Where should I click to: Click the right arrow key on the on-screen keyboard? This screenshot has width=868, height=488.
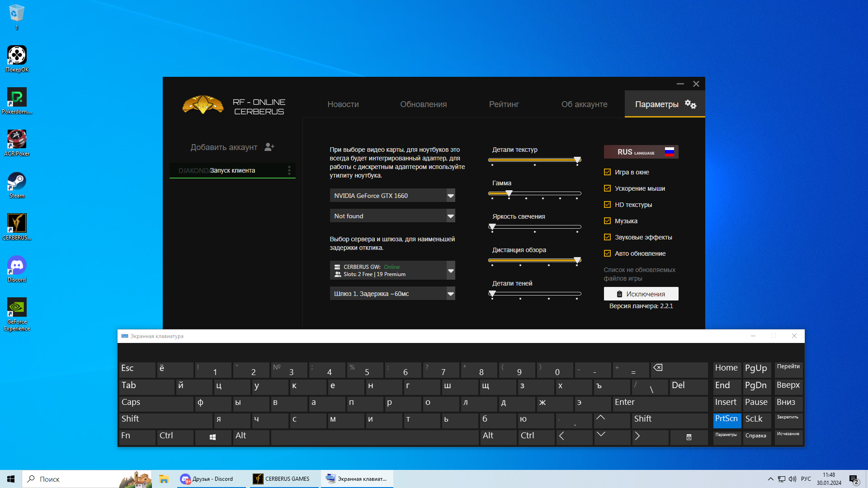coord(650,437)
